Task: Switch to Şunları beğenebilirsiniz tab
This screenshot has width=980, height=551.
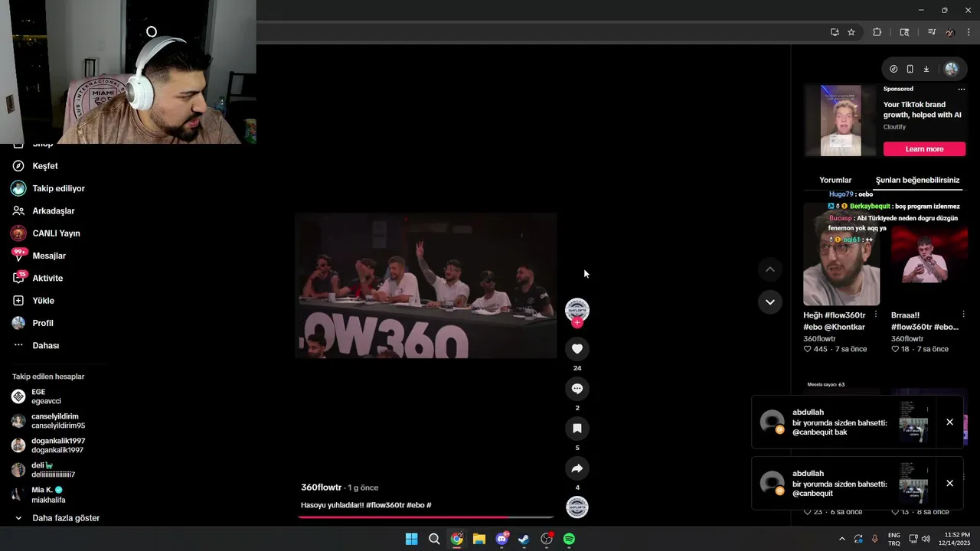Action: [x=917, y=181]
